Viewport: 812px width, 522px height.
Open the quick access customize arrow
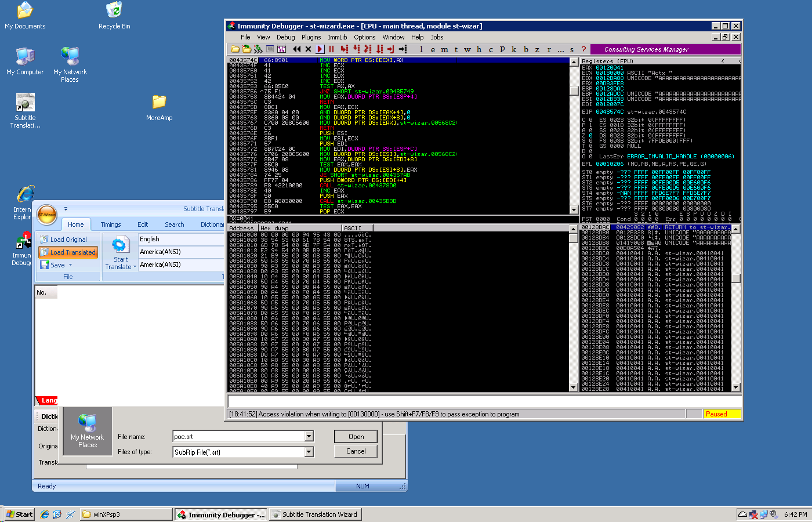[x=66, y=209]
